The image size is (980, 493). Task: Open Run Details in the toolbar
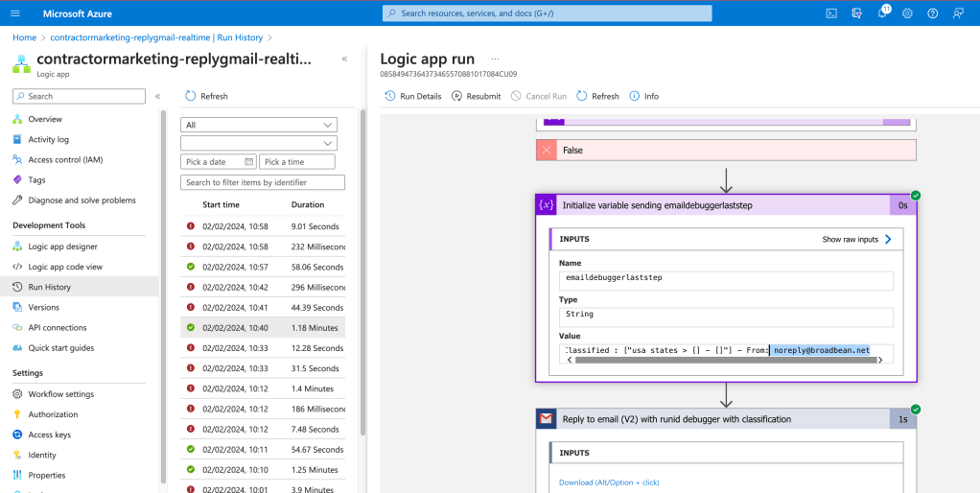(413, 96)
